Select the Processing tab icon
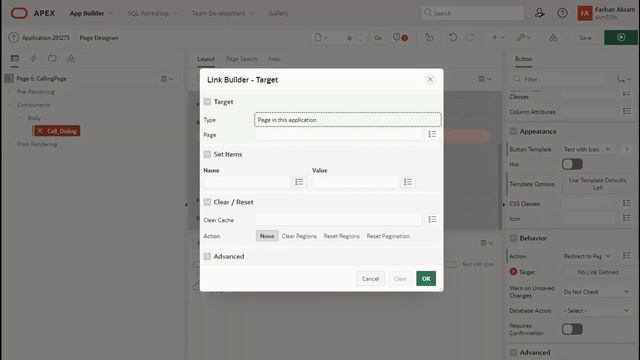640x360 pixels. tap(52, 58)
